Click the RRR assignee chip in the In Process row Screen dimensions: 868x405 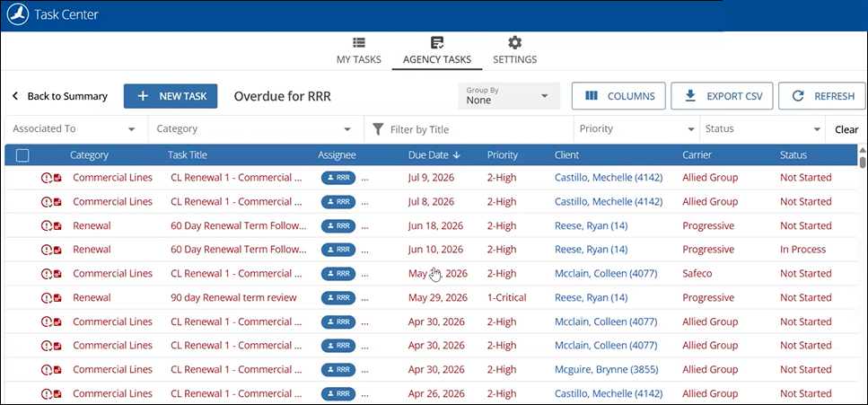pos(338,250)
